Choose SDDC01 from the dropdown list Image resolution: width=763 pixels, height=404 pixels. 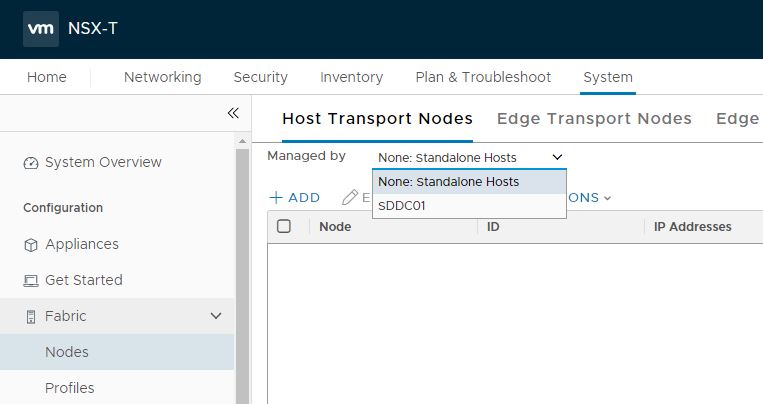400,205
